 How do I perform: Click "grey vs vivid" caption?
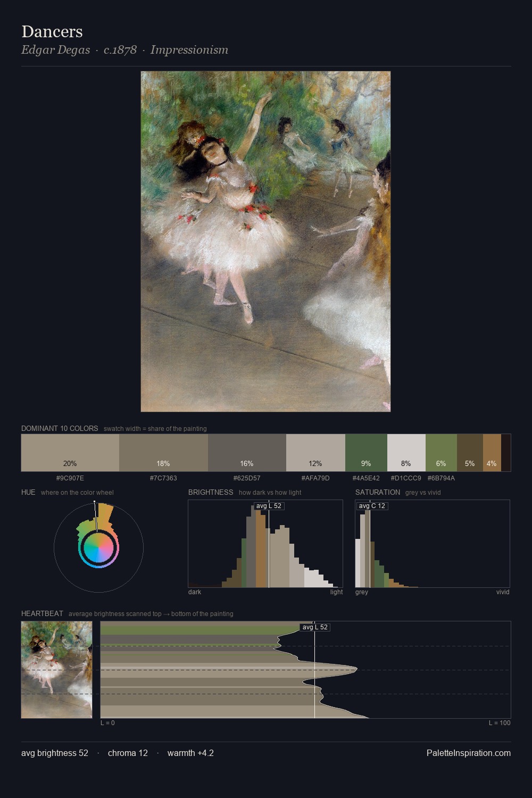[423, 493]
